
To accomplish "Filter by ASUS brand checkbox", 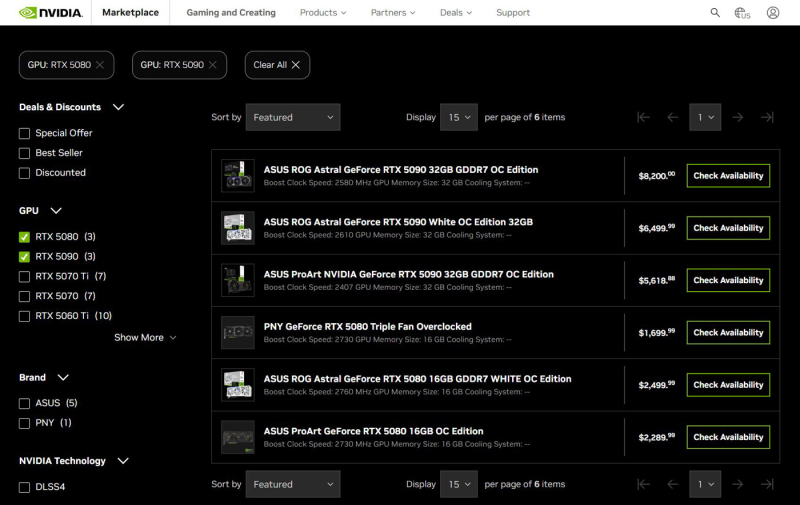I will (x=24, y=403).
